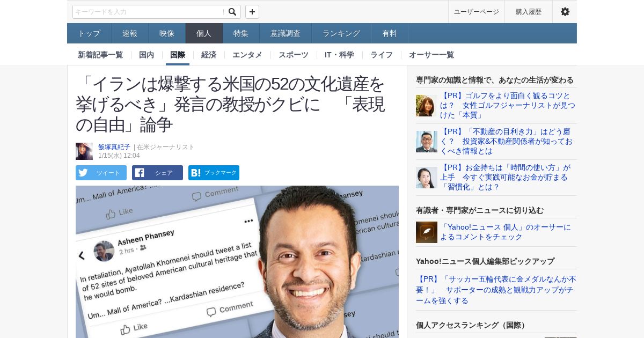The image size is (644, 338).
Task: Click the 1/15(水) 12:04 timestamp
Action: (x=119, y=156)
